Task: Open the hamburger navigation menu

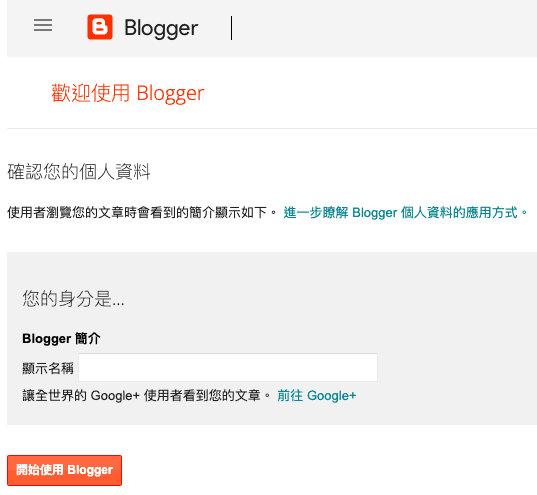Action: 43,25
